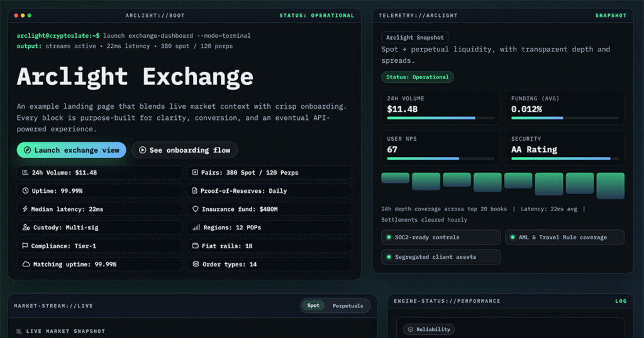Image resolution: width=644 pixels, height=338 pixels.
Task: Click the Uptime: 99.99% stat row
Action: pyautogui.click(x=99, y=191)
